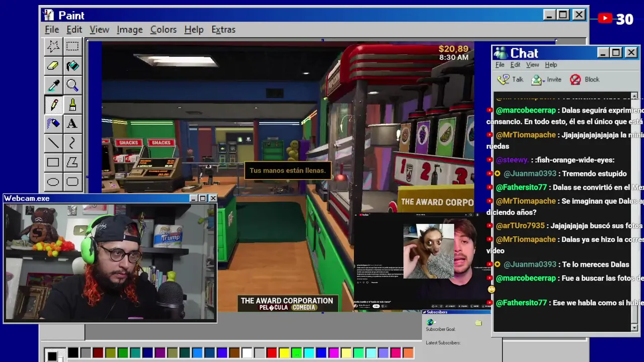Activate the Pick Color eyedropper tool
The image size is (644, 362).
53,85
